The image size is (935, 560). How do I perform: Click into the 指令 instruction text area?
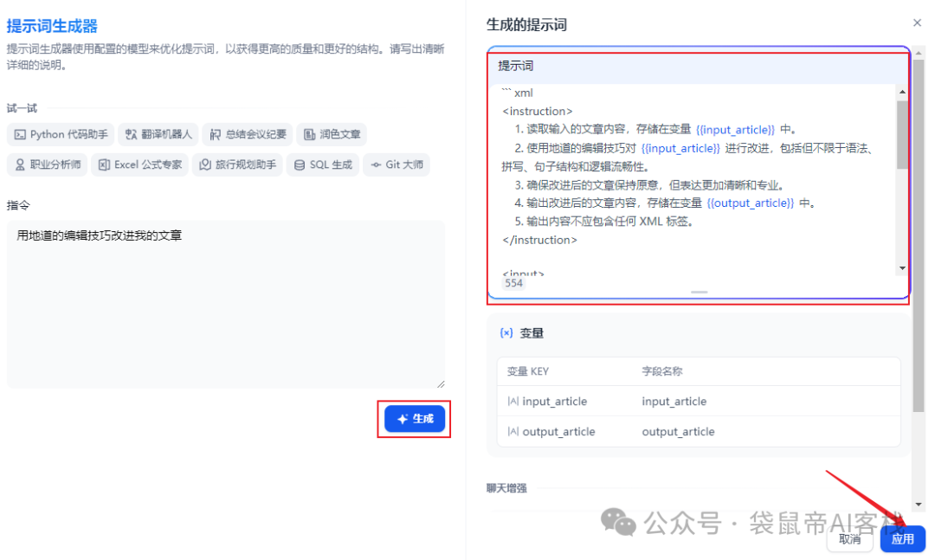(x=225, y=303)
